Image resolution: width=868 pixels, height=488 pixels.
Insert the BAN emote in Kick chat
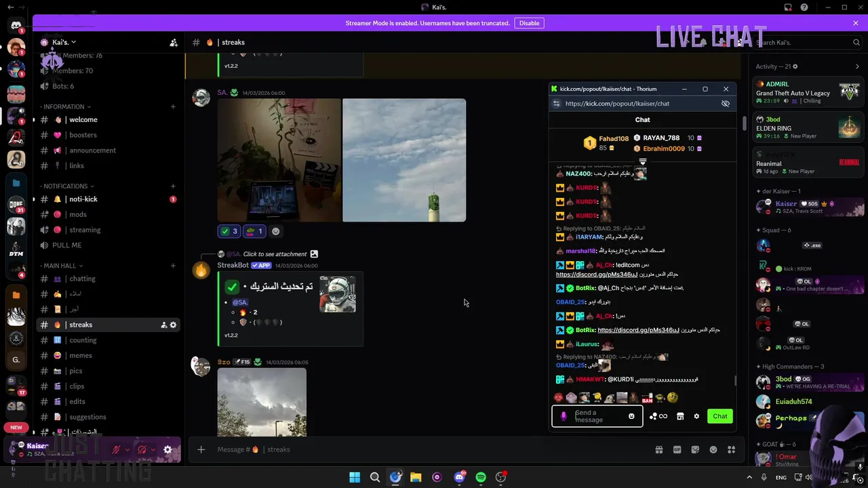point(647,399)
